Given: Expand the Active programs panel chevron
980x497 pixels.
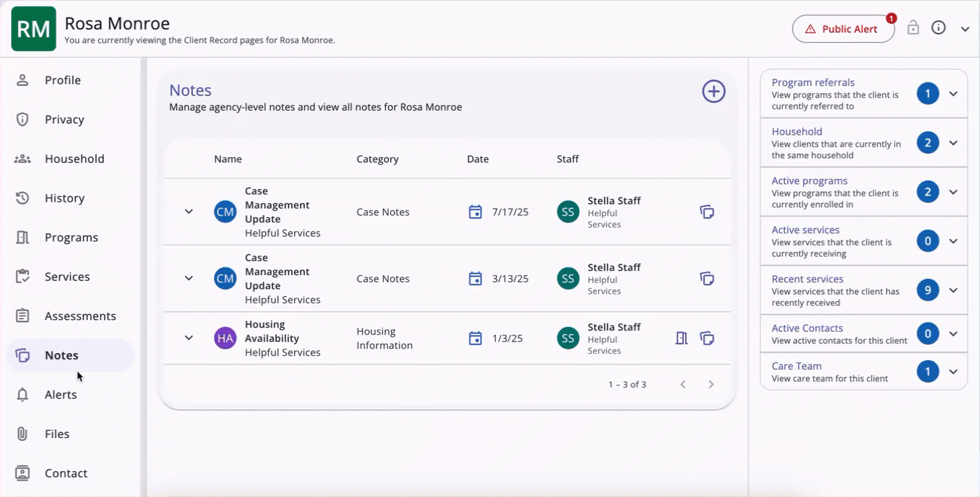Looking at the screenshot, I should pos(953,192).
